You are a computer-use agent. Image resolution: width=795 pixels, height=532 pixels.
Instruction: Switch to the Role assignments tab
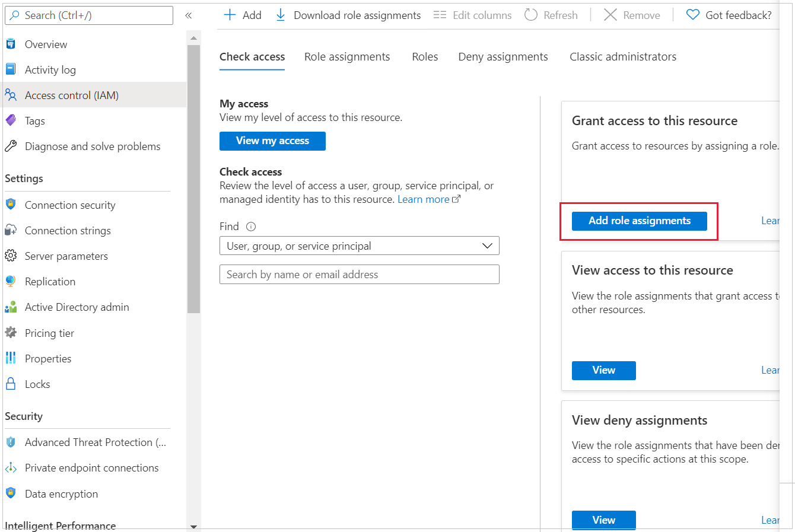[x=347, y=57]
